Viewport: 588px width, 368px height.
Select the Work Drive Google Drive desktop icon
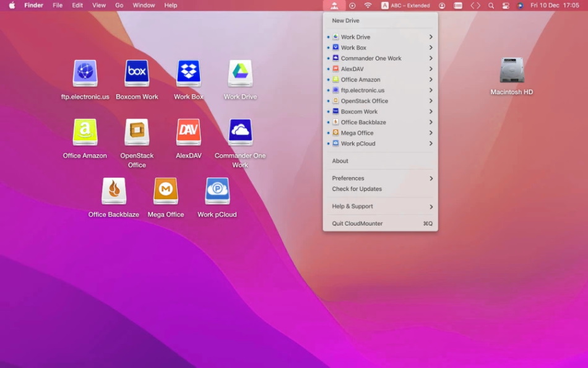point(240,73)
